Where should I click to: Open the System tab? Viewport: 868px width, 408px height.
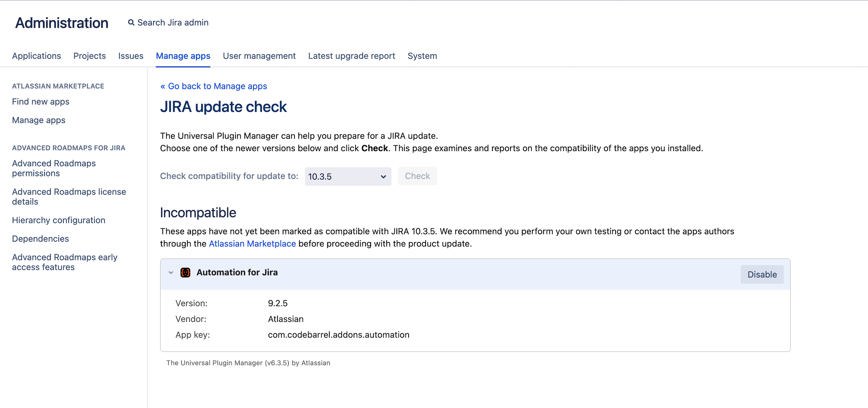tap(422, 56)
